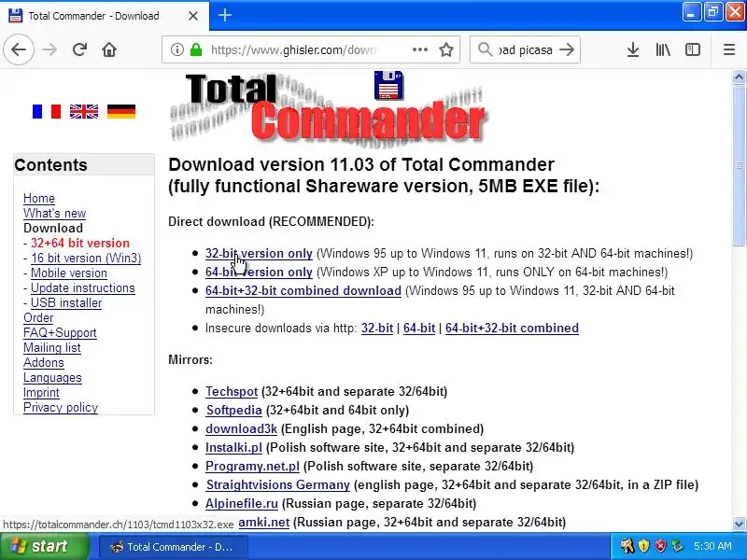Choose English via the UK flag

click(x=84, y=111)
